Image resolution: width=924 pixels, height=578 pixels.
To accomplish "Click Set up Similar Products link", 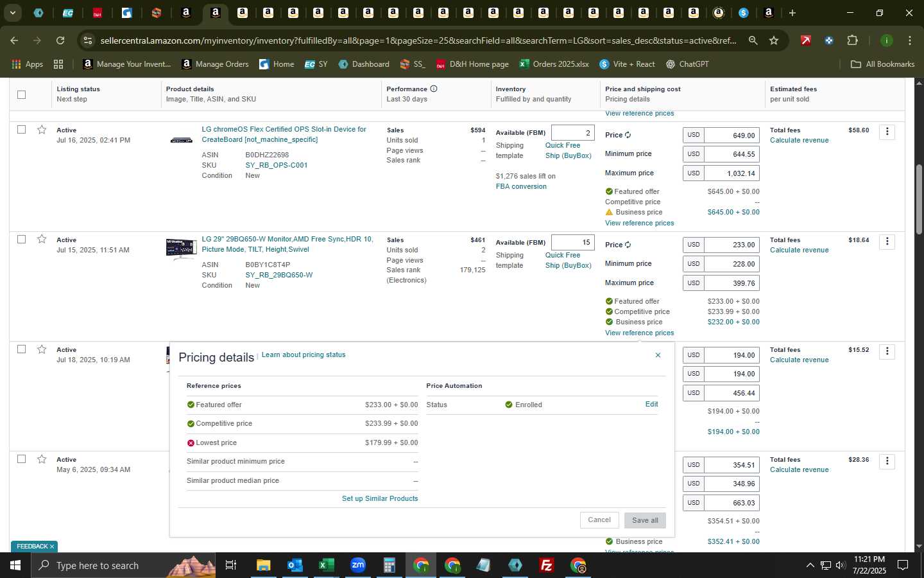I will [380, 498].
